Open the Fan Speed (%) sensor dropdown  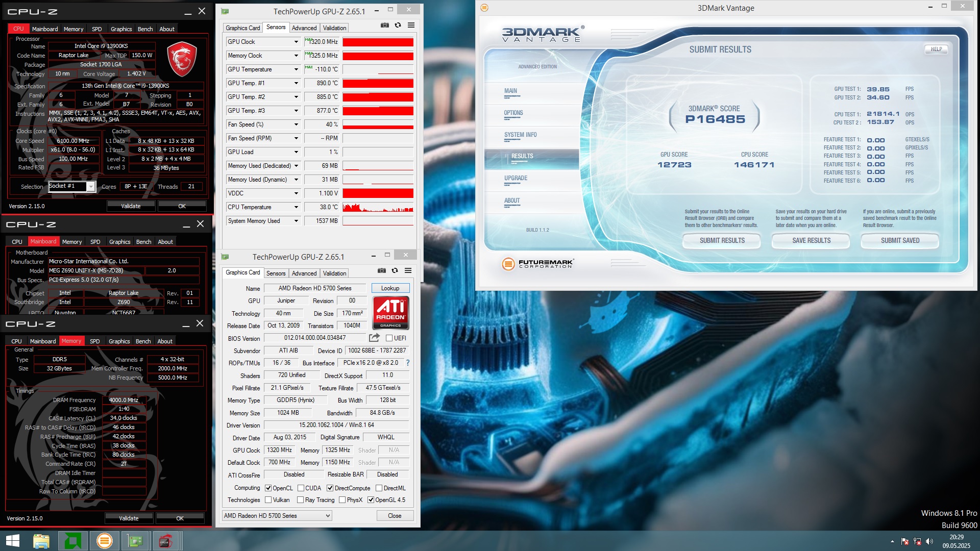click(296, 124)
